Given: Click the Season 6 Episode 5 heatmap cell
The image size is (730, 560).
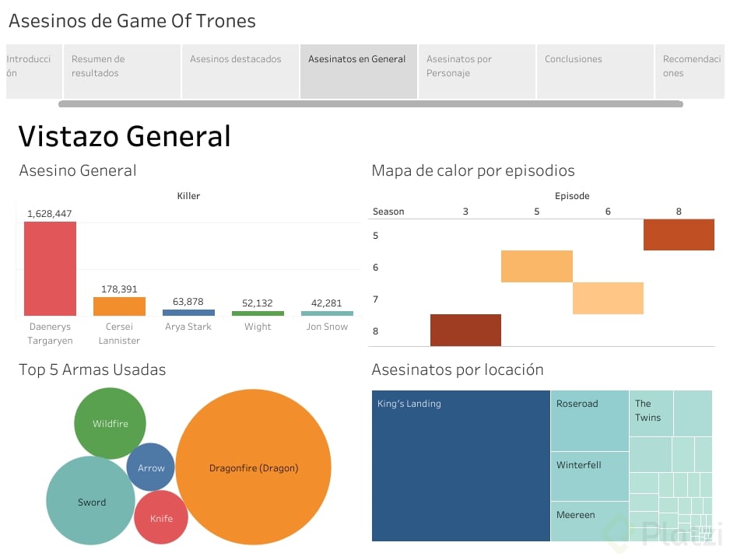Looking at the screenshot, I should 537,266.
